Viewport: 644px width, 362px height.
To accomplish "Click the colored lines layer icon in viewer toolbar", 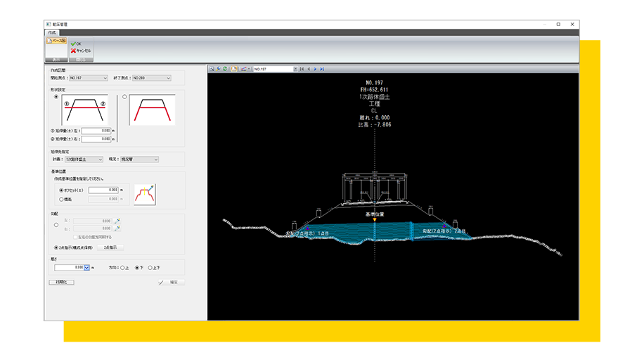I will click(243, 69).
